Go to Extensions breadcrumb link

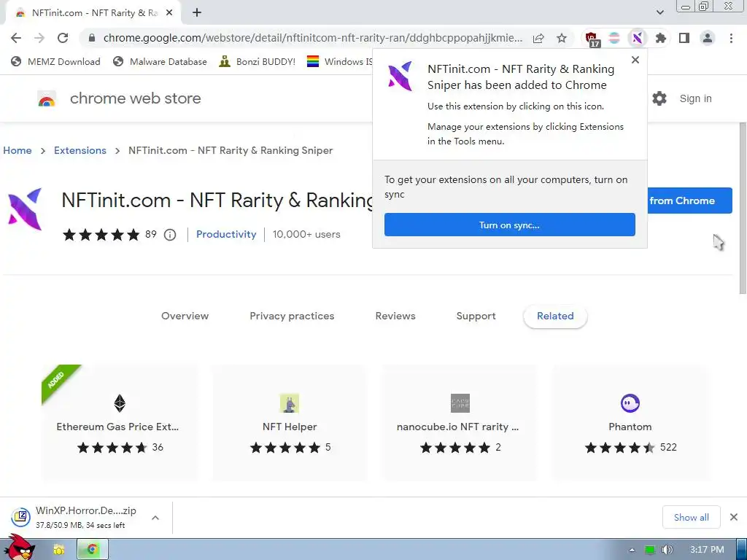pos(80,150)
